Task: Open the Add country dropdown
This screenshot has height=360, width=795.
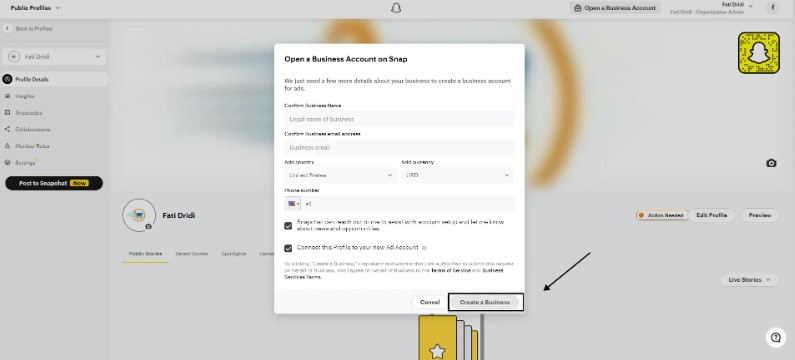Action: point(341,175)
